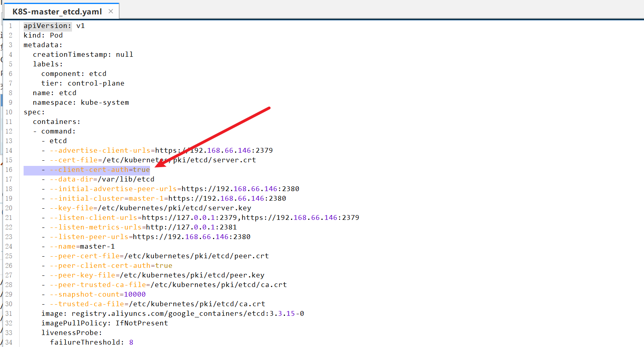Screen dimensions: 644x347
Task: Click 'imagePullPolicy: IfNotPresent' text
Action: point(105,323)
